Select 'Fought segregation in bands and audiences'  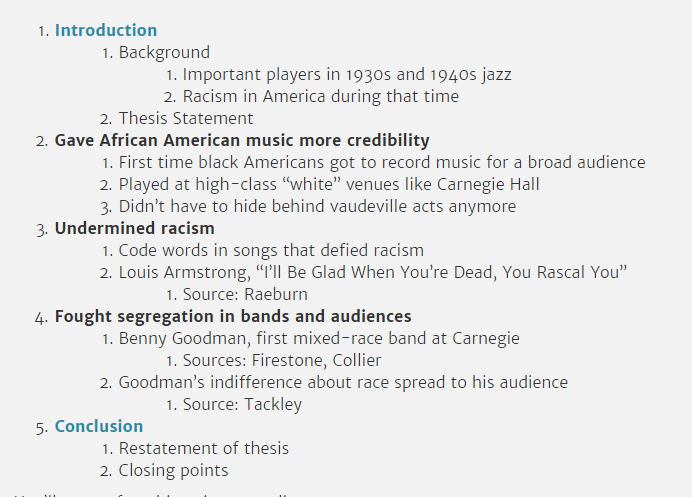[x=233, y=316]
